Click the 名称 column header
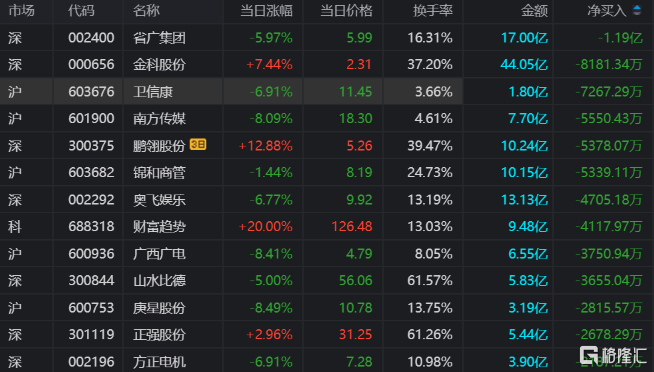654x372 pixels. point(146,11)
